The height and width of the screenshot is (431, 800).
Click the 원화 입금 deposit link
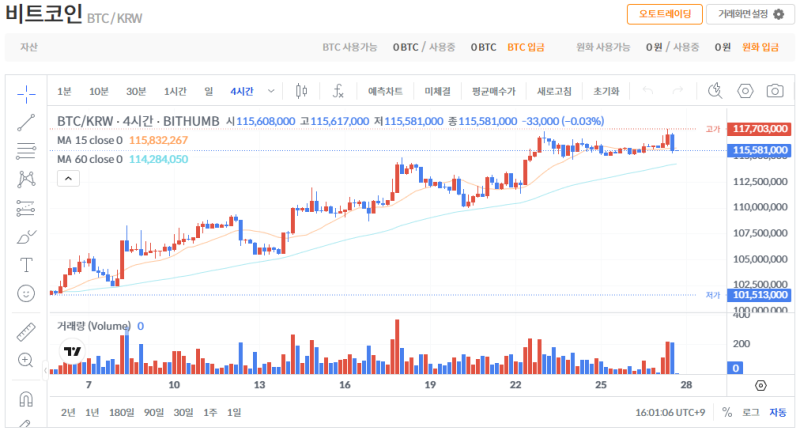(760, 47)
